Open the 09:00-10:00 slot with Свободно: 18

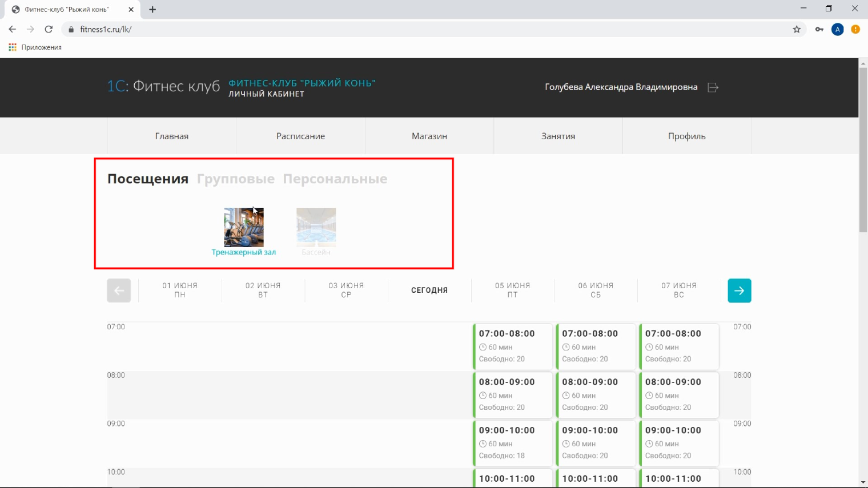point(513,443)
